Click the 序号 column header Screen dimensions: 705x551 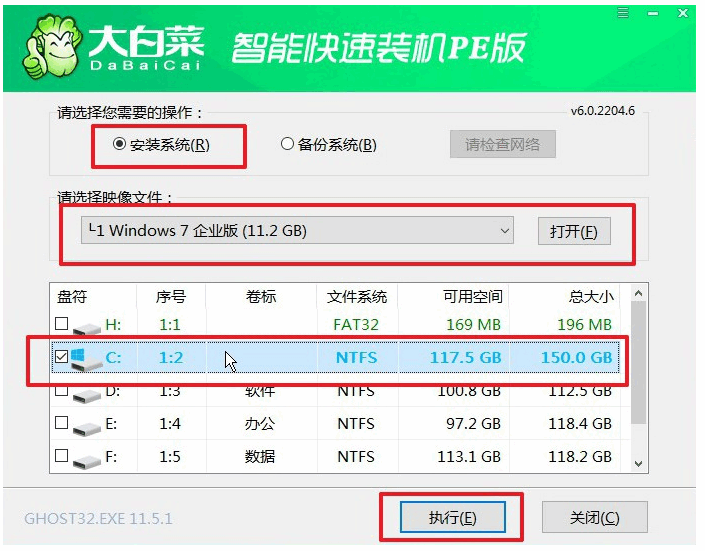point(171,296)
